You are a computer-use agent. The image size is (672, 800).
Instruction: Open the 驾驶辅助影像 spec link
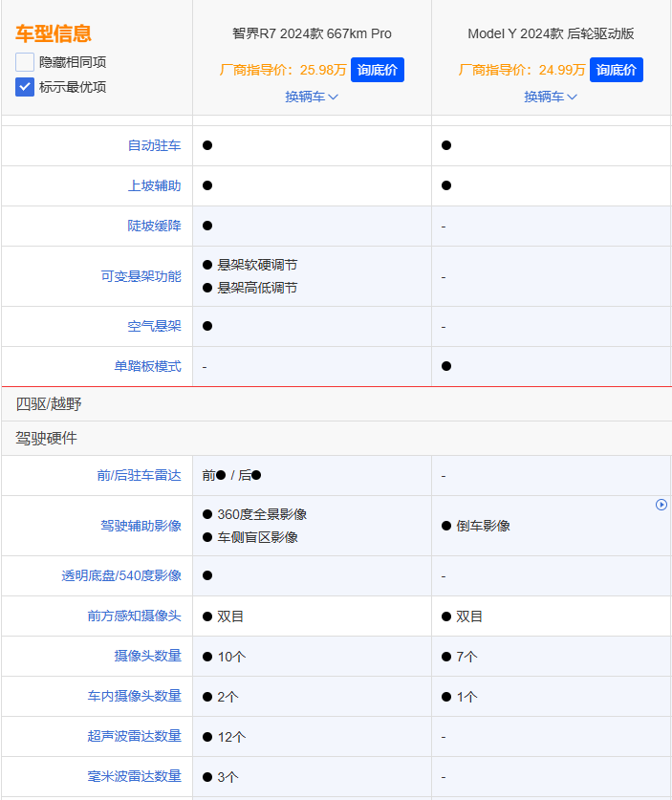coord(141,526)
